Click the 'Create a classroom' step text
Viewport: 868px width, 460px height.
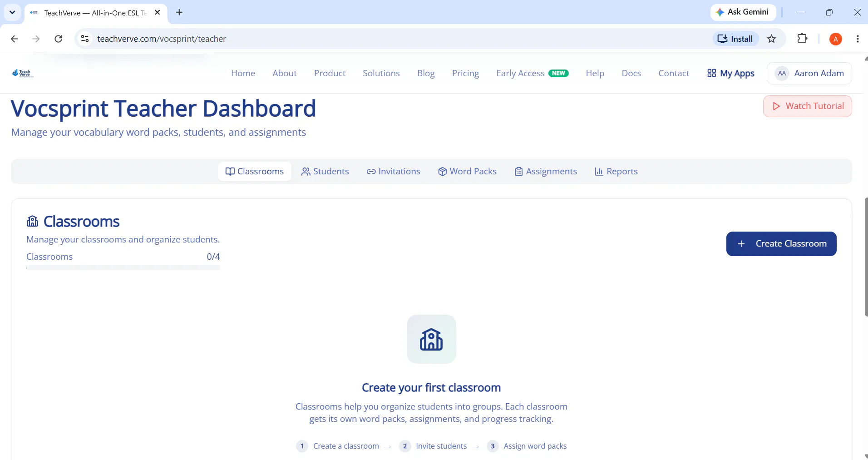pyautogui.click(x=346, y=446)
